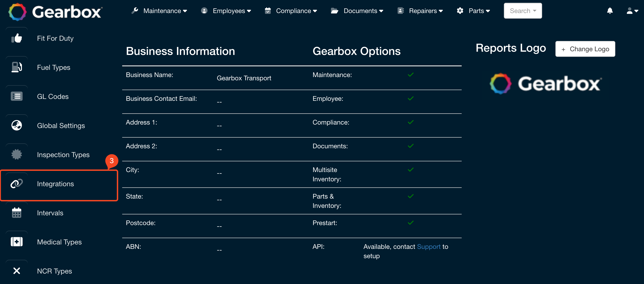The height and width of the screenshot is (284, 644).
Task: Open Global Settings from the sidebar
Action: [61, 125]
